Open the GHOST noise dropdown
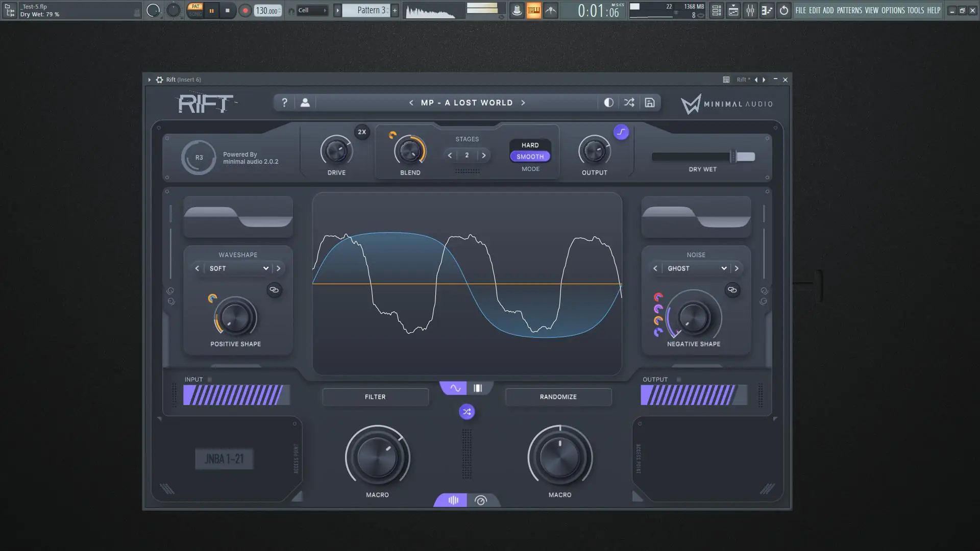 tap(696, 268)
